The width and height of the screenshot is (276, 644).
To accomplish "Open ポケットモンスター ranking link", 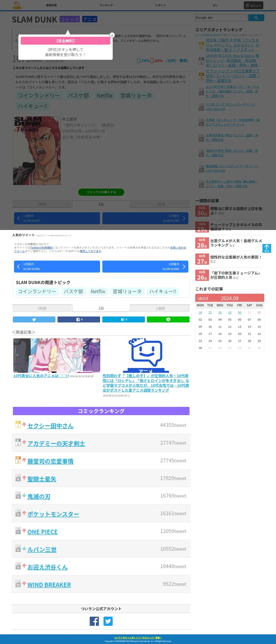I will coord(53,514).
